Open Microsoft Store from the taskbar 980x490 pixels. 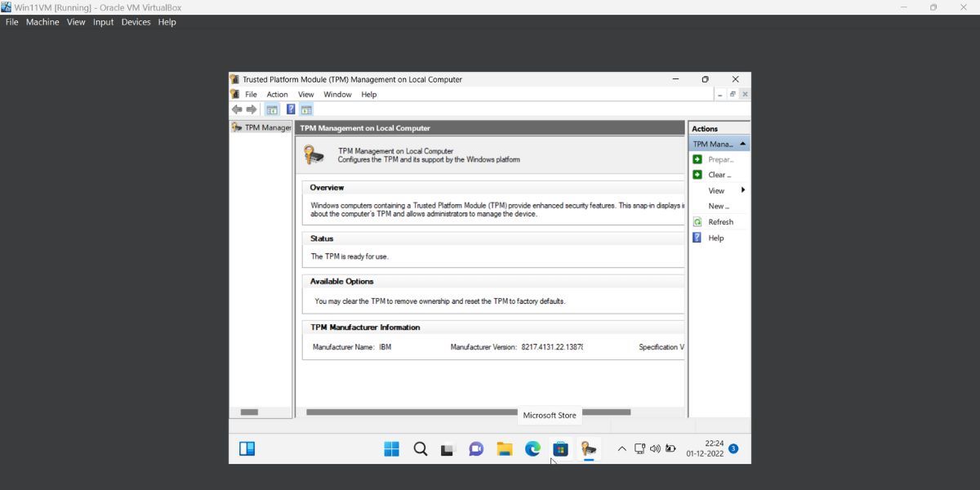[x=560, y=448]
